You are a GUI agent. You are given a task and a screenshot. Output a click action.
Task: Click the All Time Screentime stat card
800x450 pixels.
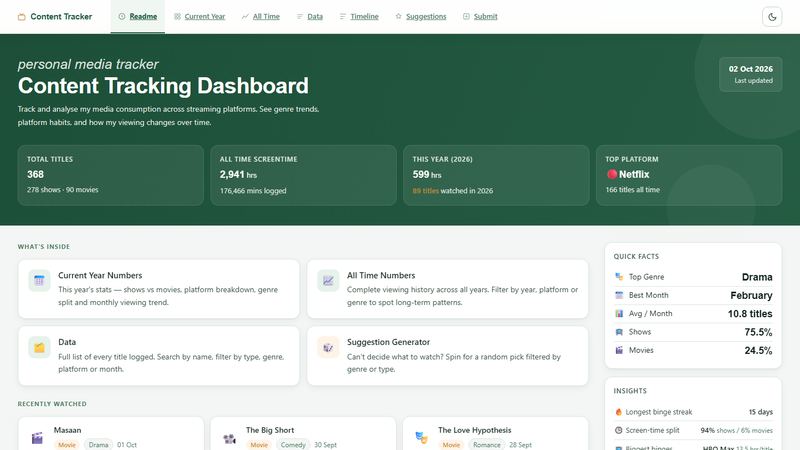[304, 175]
